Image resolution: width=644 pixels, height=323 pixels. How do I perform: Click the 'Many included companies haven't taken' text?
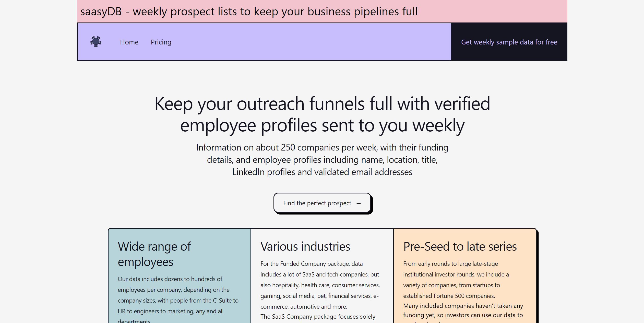click(463, 306)
